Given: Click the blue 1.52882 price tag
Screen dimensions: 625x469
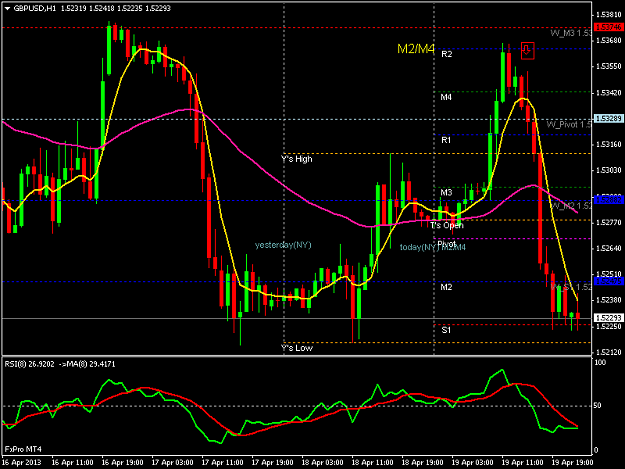Looking at the screenshot, I should coord(609,200).
